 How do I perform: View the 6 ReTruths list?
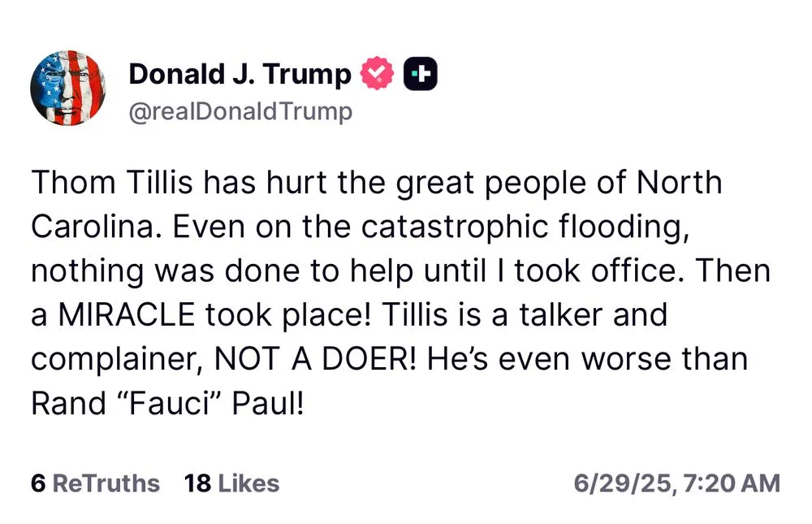(95, 483)
